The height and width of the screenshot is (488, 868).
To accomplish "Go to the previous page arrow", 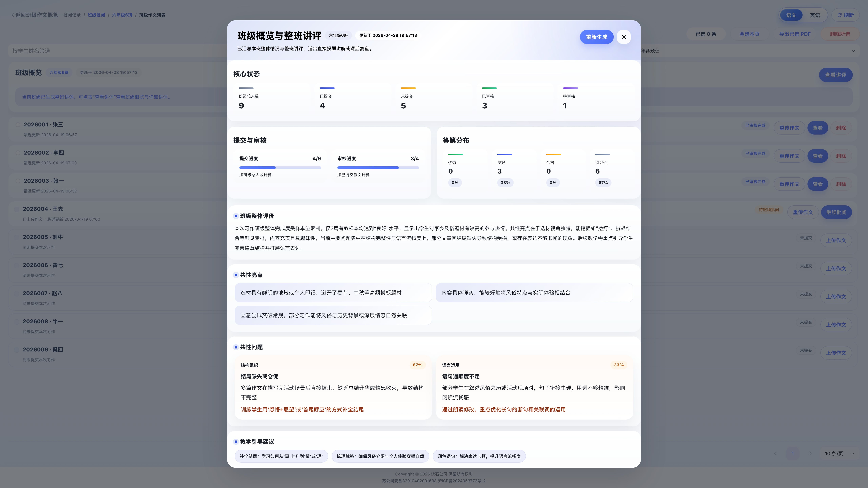I will [x=775, y=454].
